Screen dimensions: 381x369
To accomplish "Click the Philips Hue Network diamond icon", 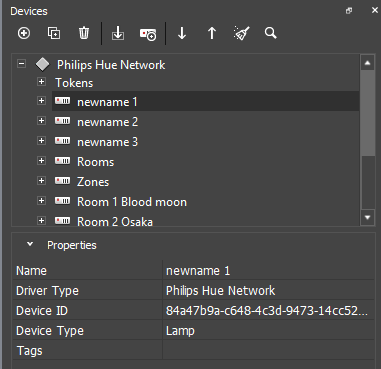I will [x=43, y=64].
